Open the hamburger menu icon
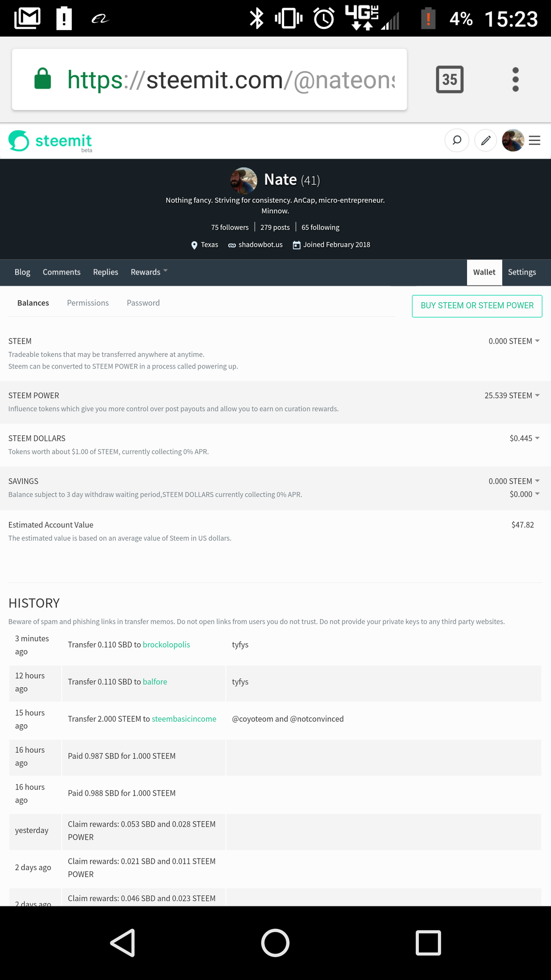 pos(535,140)
